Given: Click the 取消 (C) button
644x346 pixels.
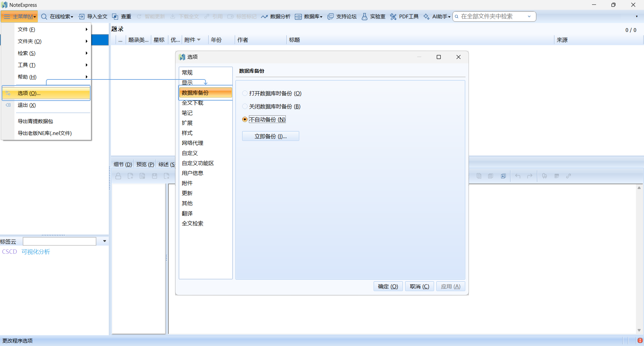Looking at the screenshot, I should point(420,286).
